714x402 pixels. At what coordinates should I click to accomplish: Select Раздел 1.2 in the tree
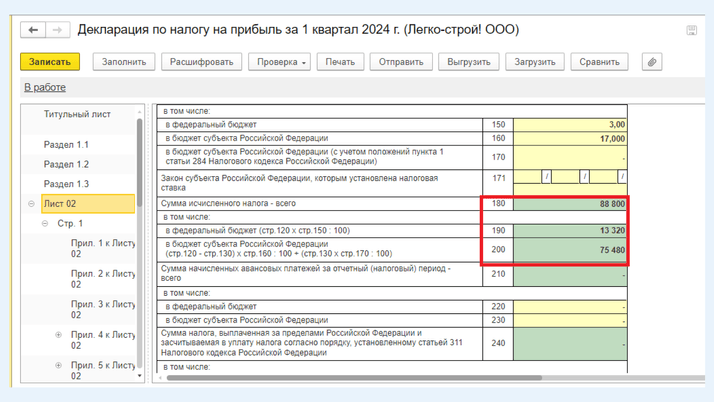(x=66, y=164)
